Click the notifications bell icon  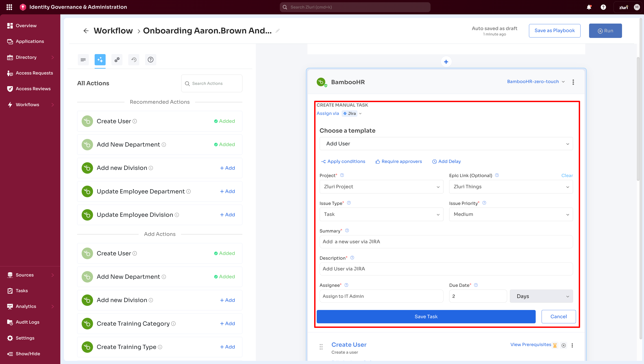coord(589,7)
